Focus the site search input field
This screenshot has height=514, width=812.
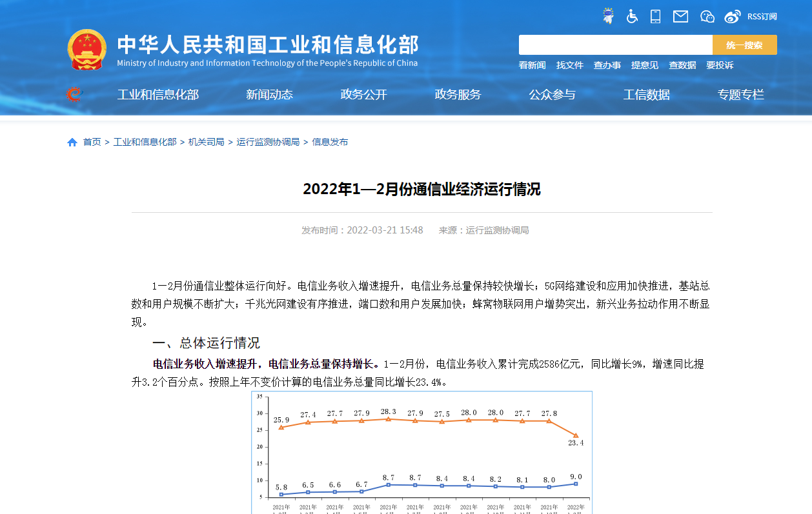(615, 45)
